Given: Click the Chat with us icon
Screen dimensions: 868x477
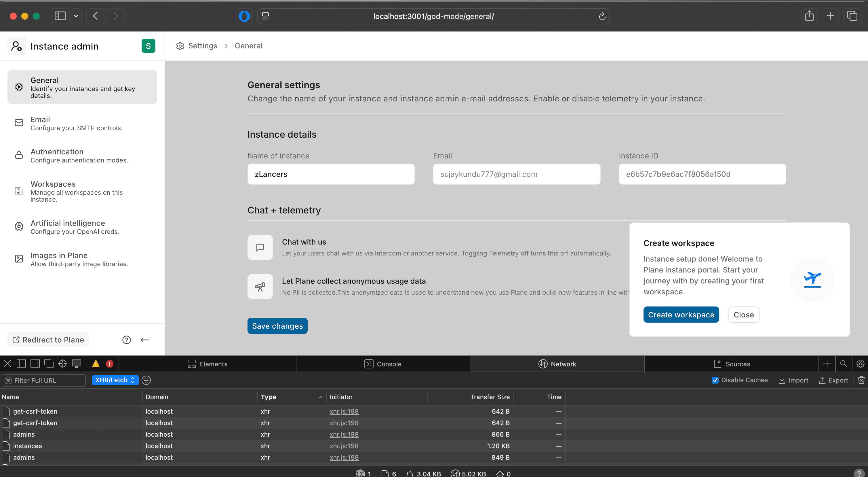Looking at the screenshot, I should point(260,247).
